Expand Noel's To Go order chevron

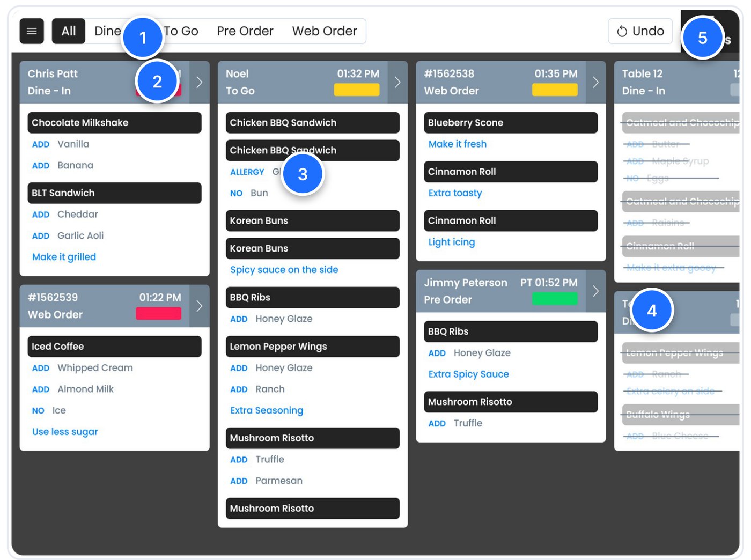click(x=397, y=82)
